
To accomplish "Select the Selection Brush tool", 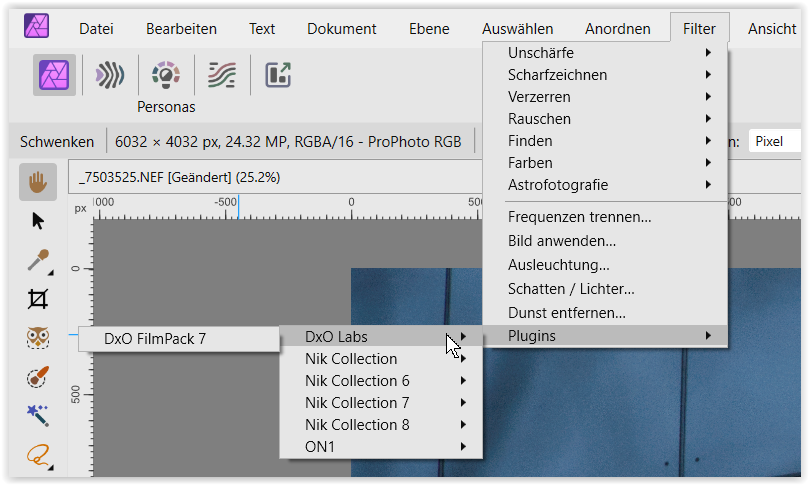I will tap(38, 377).
